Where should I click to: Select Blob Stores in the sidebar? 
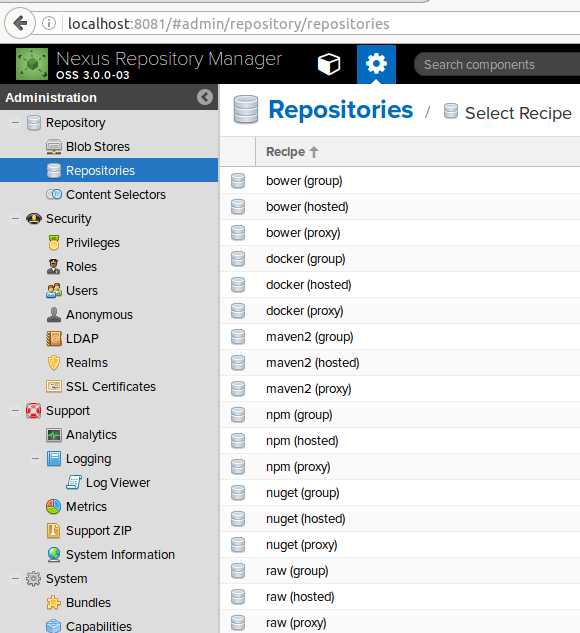[98, 147]
